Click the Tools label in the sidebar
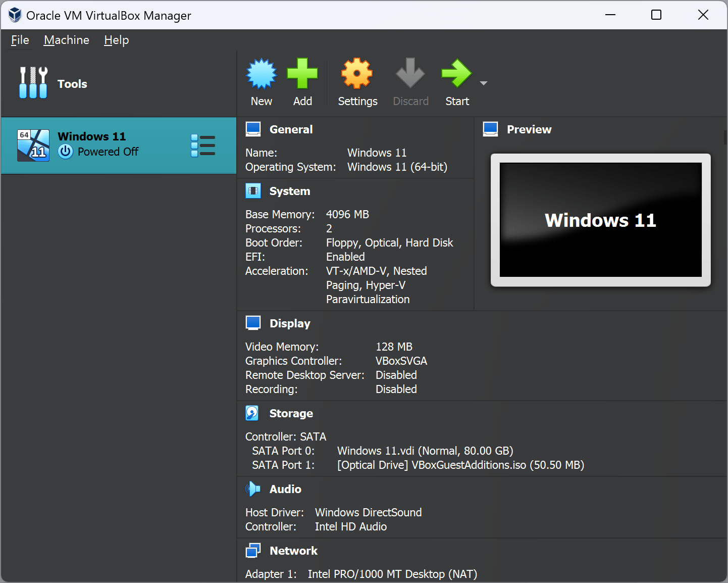728x583 pixels. tap(72, 84)
